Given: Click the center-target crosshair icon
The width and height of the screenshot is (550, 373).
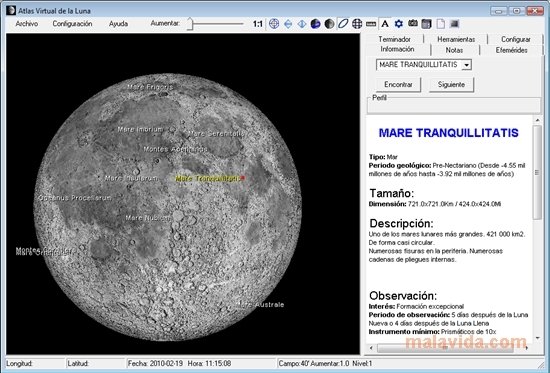Looking at the screenshot, I should tap(274, 24).
